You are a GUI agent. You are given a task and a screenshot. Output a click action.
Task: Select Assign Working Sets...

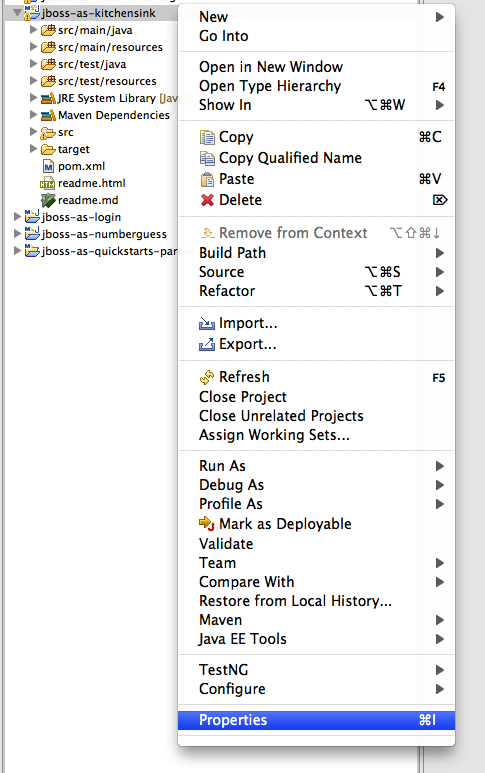pyautogui.click(x=316, y=435)
